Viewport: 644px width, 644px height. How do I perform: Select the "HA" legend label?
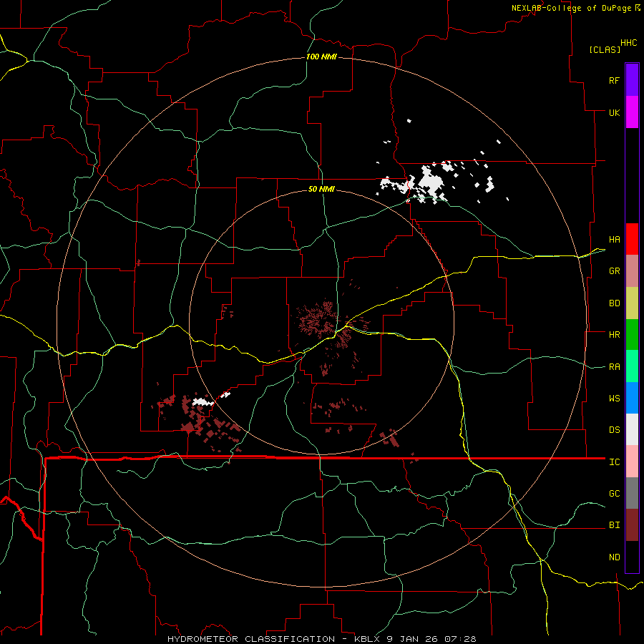(614, 240)
